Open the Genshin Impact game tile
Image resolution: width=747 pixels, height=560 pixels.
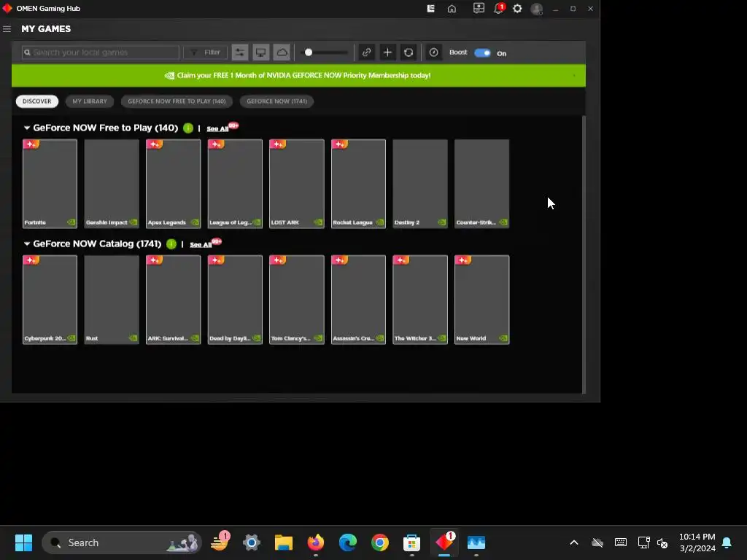[x=112, y=184]
